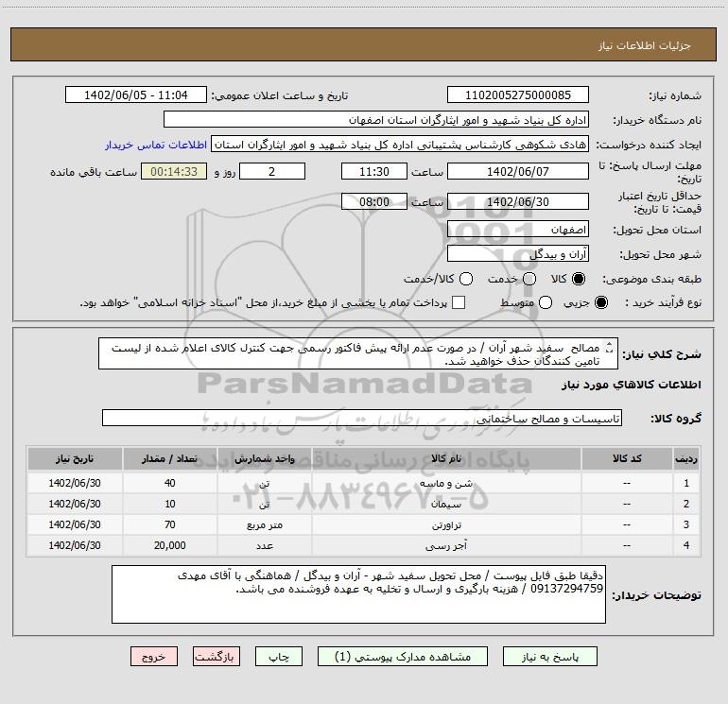Click the ردیف column header

click(x=686, y=459)
